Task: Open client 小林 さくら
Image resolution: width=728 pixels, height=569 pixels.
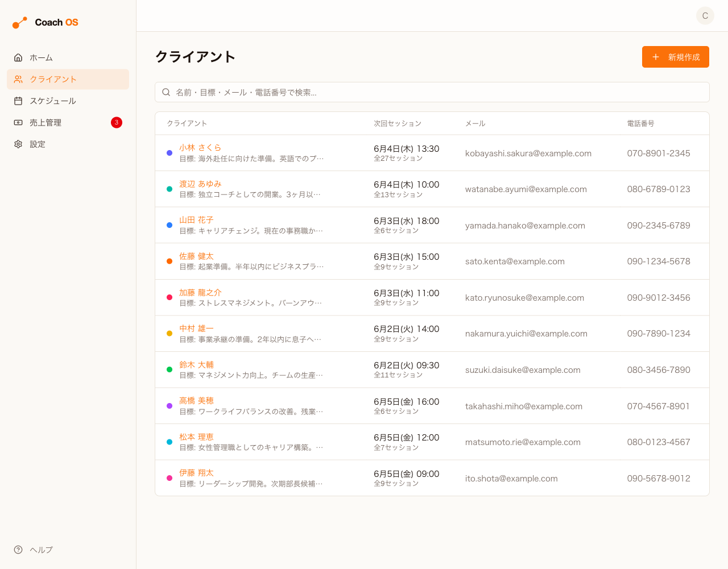Action: pyautogui.click(x=200, y=148)
